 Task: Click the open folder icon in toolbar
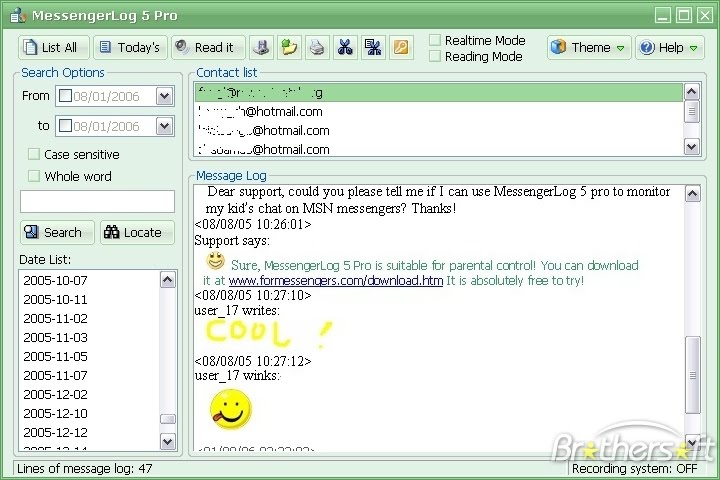[289, 47]
